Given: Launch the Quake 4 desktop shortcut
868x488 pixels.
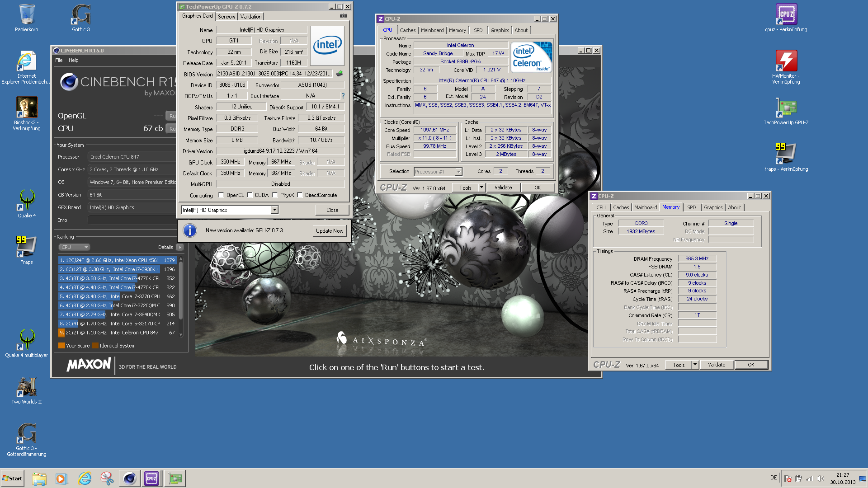Looking at the screenshot, I should [27, 204].
